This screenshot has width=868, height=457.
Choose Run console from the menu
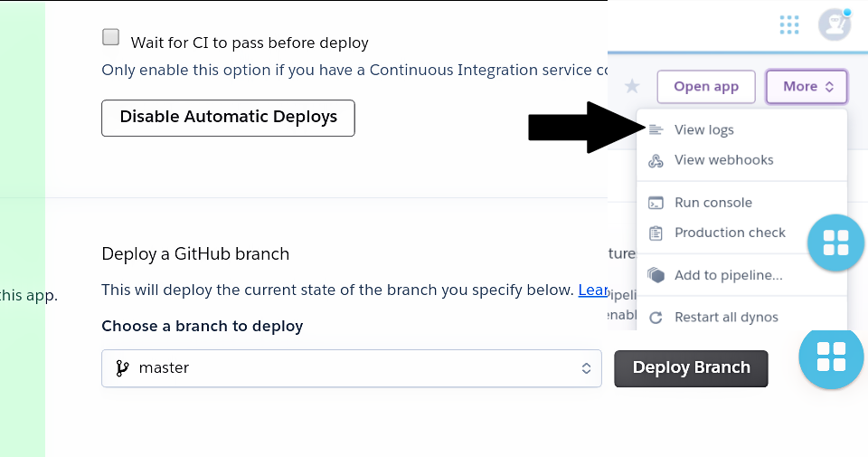(741, 203)
